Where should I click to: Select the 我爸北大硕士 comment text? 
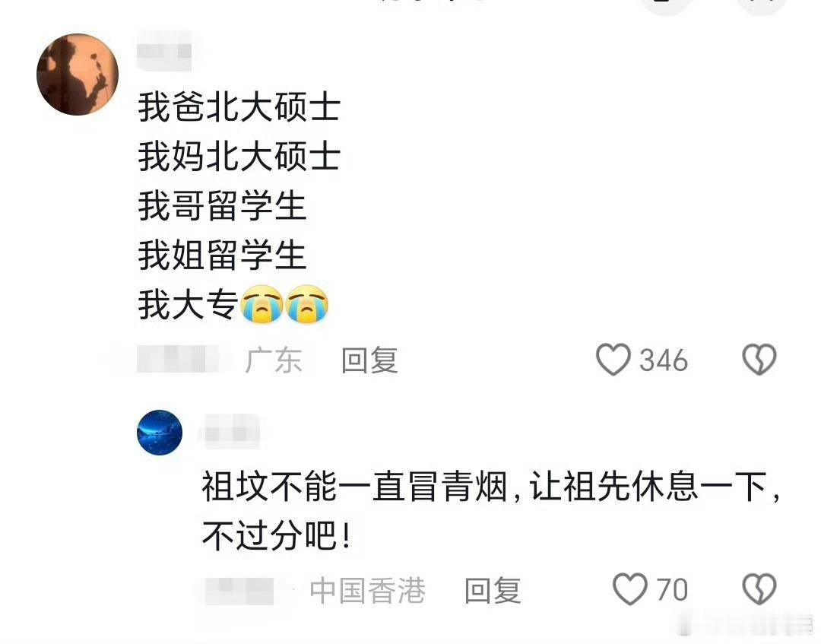tap(239, 106)
